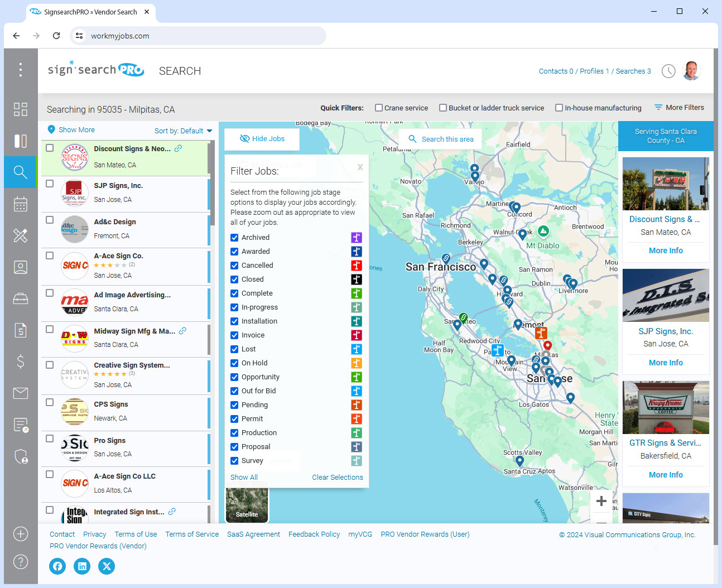Open More Info for Discount Signs card
This screenshot has height=588, width=722.
[x=666, y=250]
